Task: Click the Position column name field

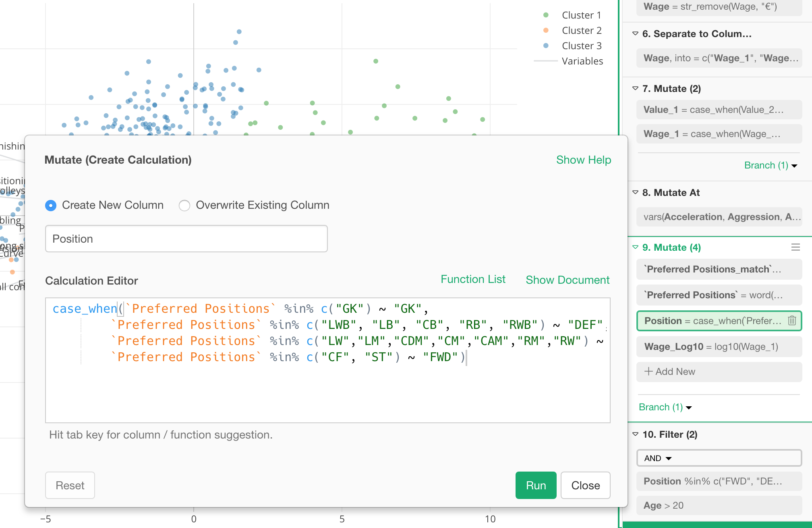Action: coord(186,239)
